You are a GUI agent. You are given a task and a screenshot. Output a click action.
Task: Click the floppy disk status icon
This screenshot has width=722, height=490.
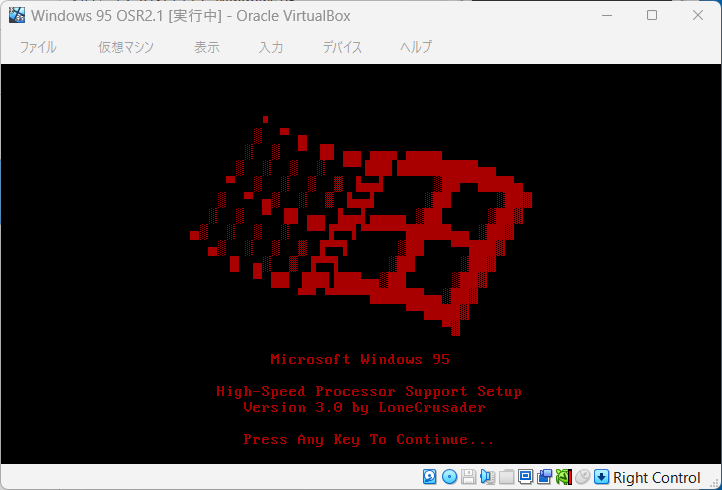(468, 477)
